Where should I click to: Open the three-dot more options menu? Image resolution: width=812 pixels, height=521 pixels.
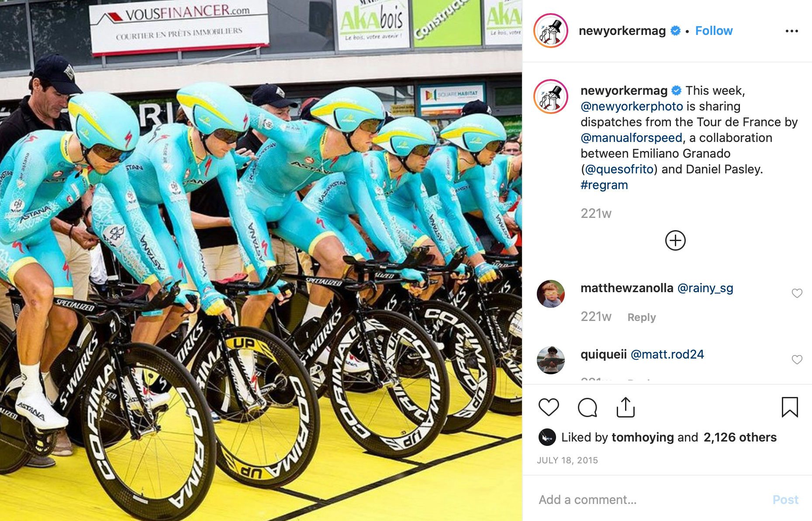[791, 31]
